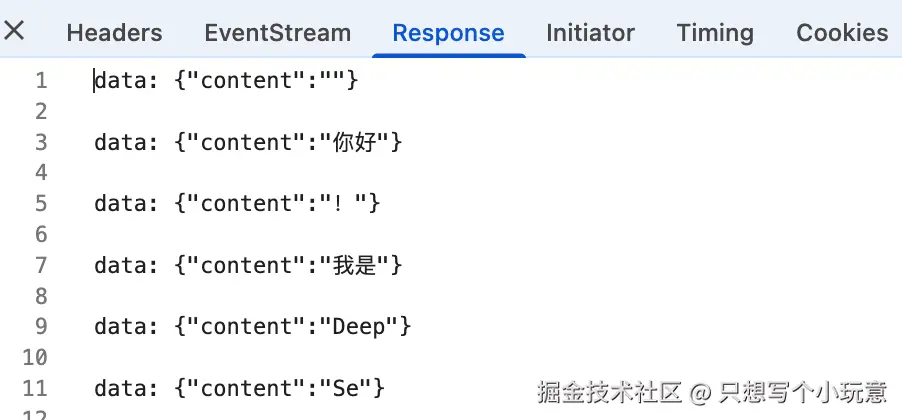The width and height of the screenshot is (902, 420).
Task: Click the empty content data line
Action: [x=226, y=81]
